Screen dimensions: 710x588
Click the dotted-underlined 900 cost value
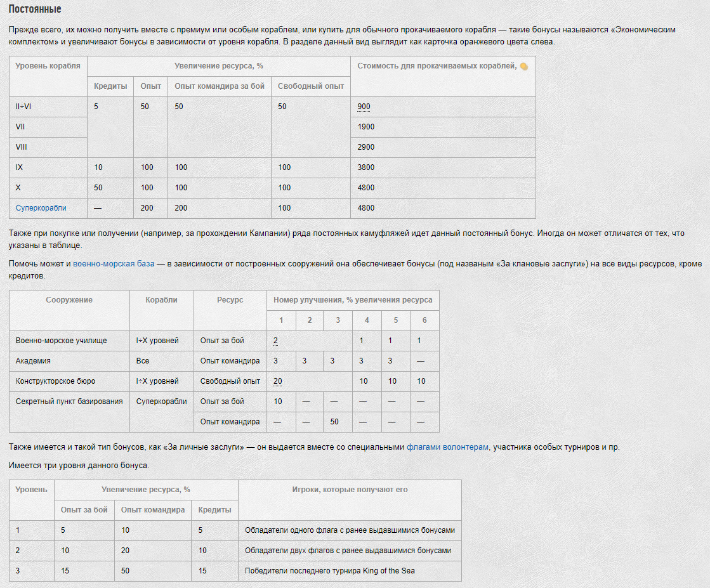point(364,107)
